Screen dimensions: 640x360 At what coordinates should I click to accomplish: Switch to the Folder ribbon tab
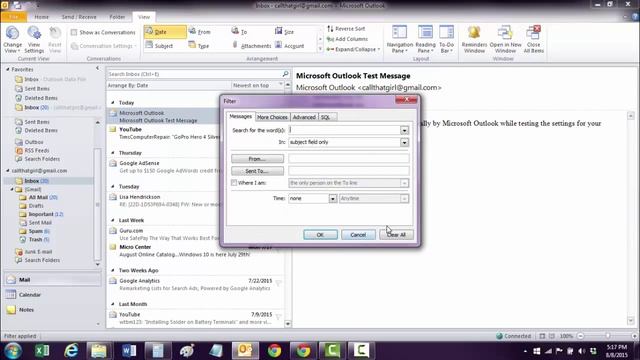[117, 17]
